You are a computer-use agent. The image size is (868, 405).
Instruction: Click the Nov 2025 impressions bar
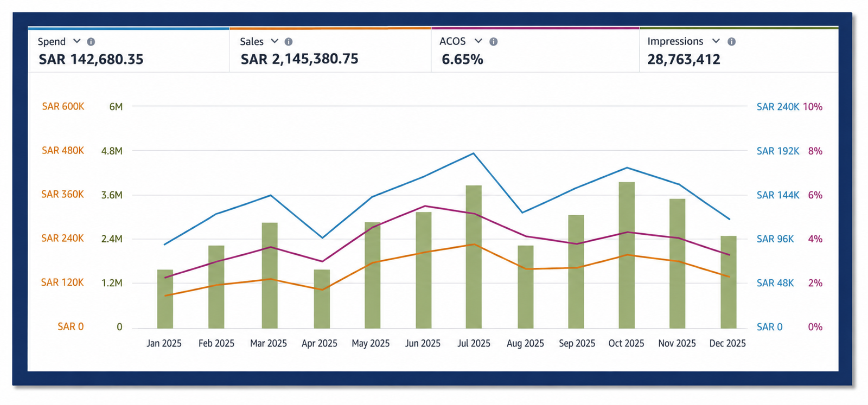[678, 263]
